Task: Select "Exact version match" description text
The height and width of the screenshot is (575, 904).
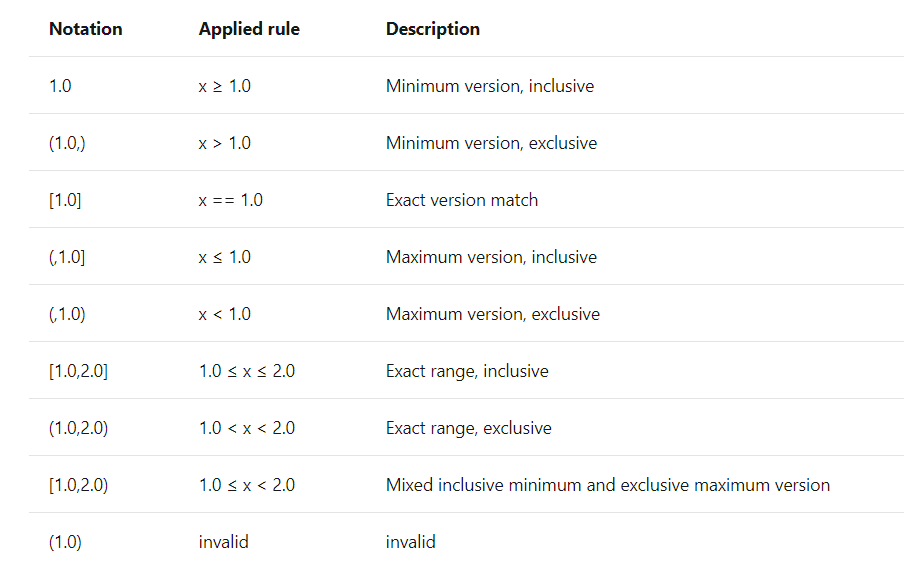Action: pos(462,200)
